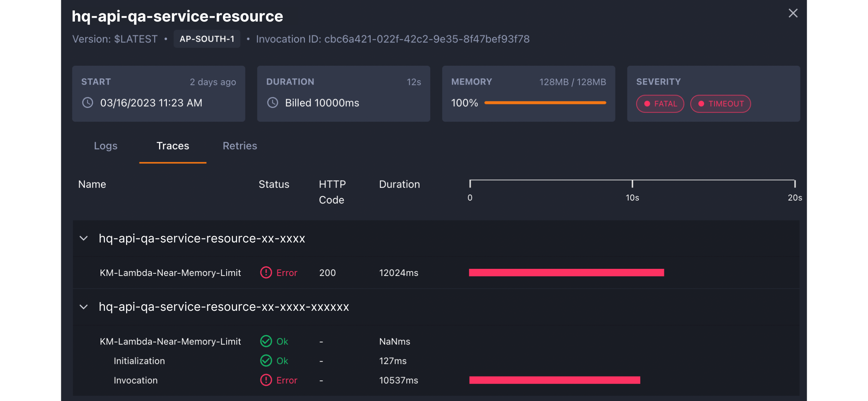868x401 pixels.
Task: Click the error icon for Invocation row
Action: pos(266,380)
